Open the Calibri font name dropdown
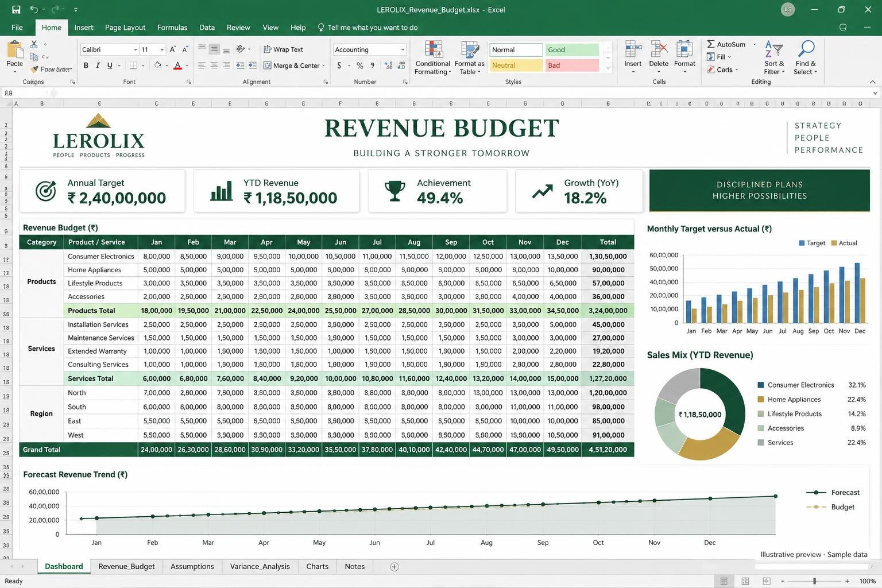 [136, 50]
